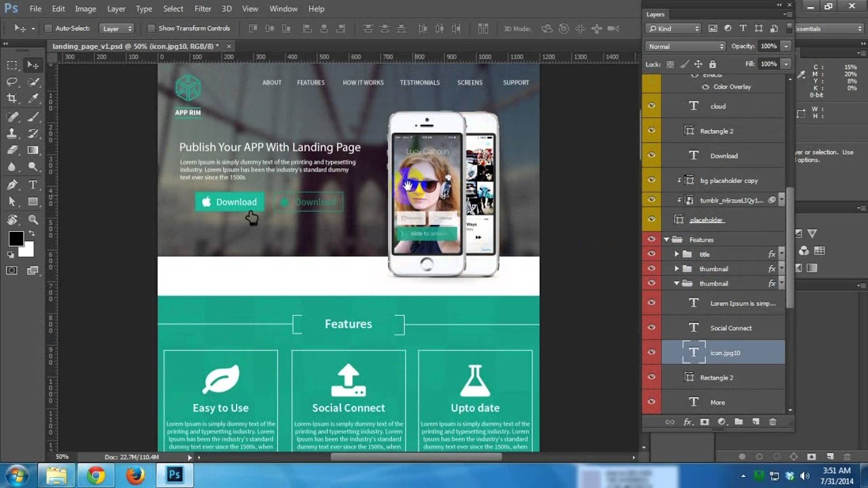Delete layer using trash icon
This screenshot has width=868, height=488.
click(773, 422)
